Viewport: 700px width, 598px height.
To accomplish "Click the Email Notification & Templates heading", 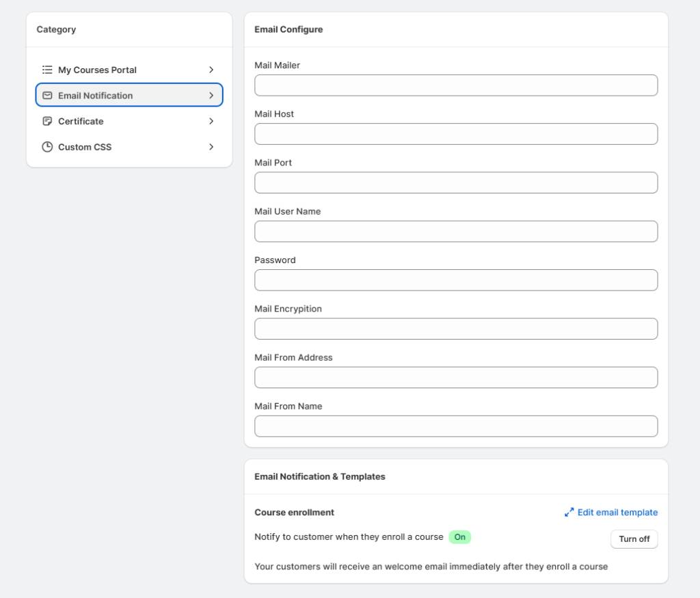I will (x=320, y=476).
